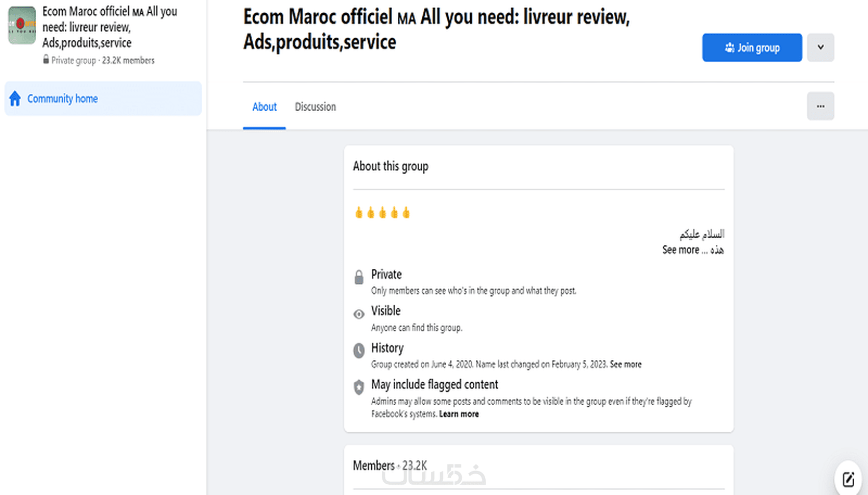
Task: Click the Community home house icon
Action: pos(15,98)
